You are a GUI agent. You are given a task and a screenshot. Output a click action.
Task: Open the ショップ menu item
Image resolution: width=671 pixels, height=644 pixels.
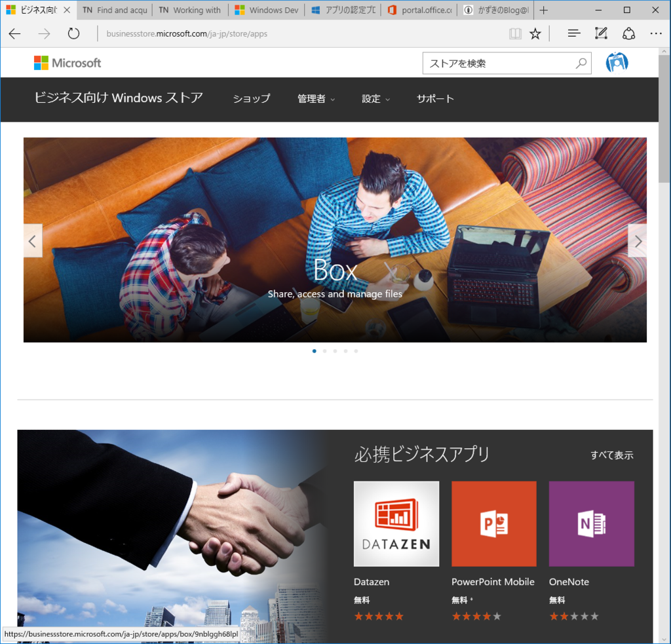(252, 98)
